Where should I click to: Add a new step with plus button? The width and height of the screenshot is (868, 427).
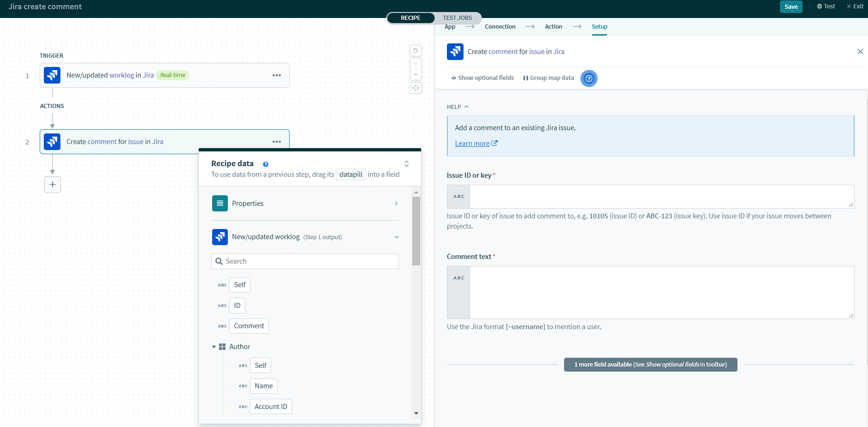(53, 185)
